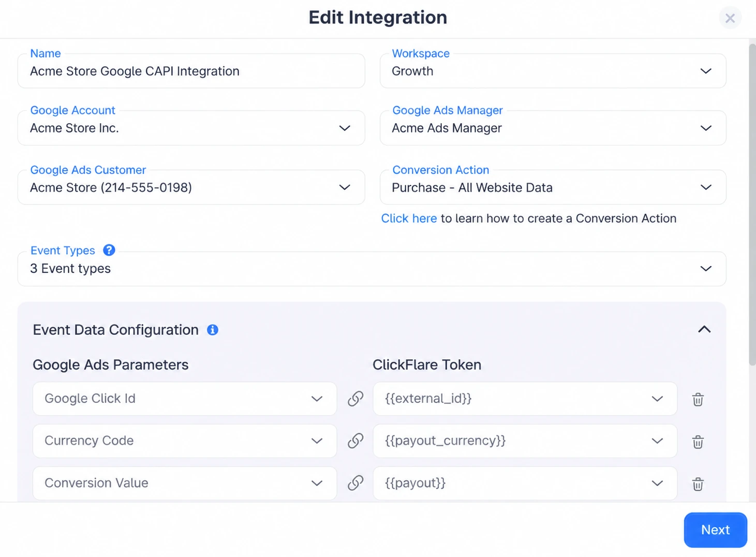
Task: Delete the Currency Code mapping row
Action: point(698,442)
